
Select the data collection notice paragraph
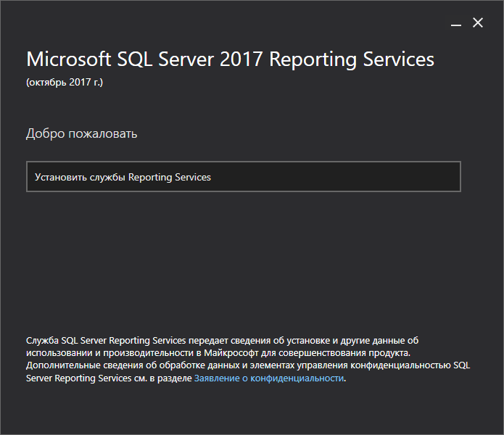point(248,359)
